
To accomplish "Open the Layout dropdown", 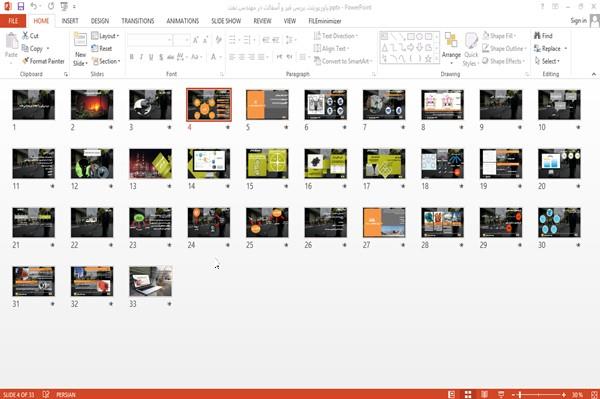I will tap(105, 36).
